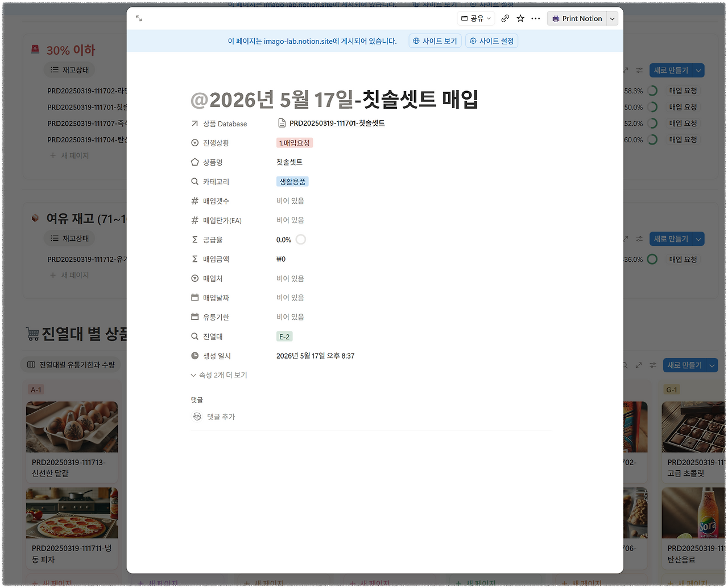The image size is (728, 588).
Task: Click the 공급율 0.0% progress ring
Action: (301, 240)
